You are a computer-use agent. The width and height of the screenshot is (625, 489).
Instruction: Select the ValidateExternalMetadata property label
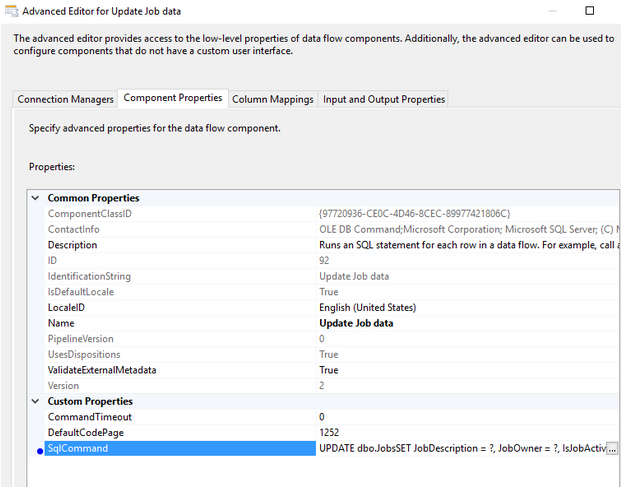[x=102, y=370]
